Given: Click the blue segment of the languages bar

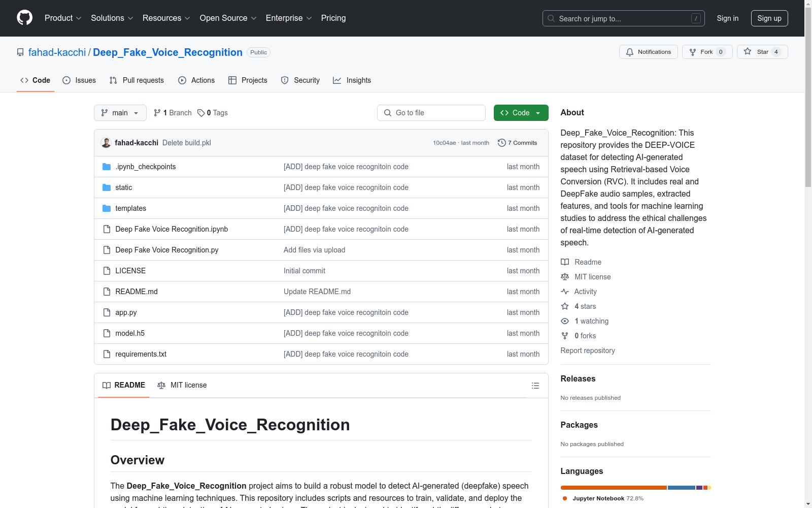Looking at the screenshot, I should point(682,488).
